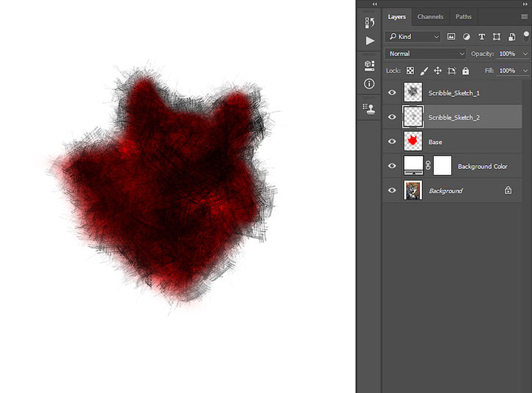Open the History panel icon
Screen dimensions: 532x393
(370, 23)
